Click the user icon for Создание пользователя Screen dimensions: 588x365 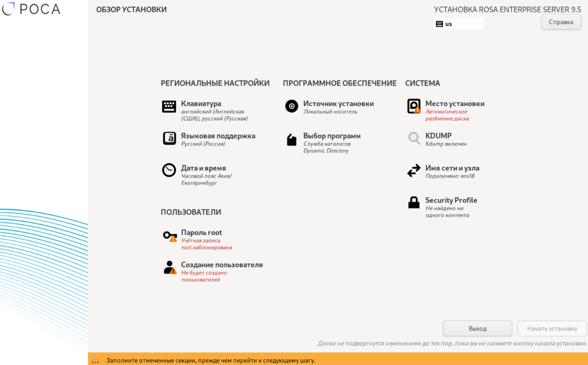169,267
